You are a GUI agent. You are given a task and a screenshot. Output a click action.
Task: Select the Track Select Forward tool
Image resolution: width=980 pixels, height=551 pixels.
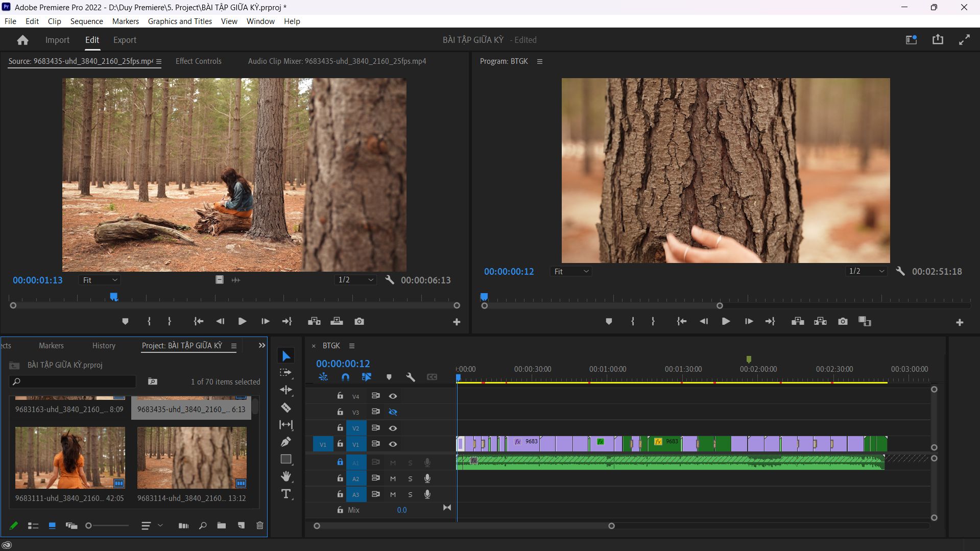286,373
